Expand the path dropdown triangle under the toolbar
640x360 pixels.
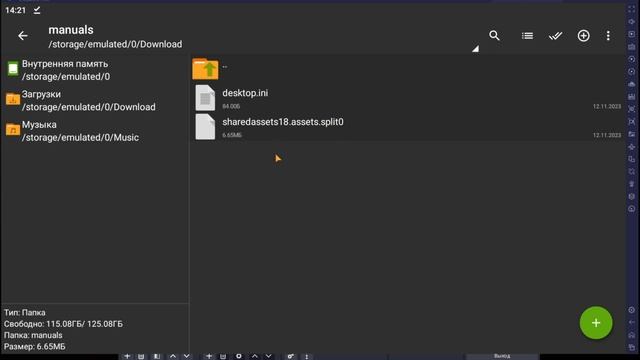pyautogui.click(x=476, y=49)
